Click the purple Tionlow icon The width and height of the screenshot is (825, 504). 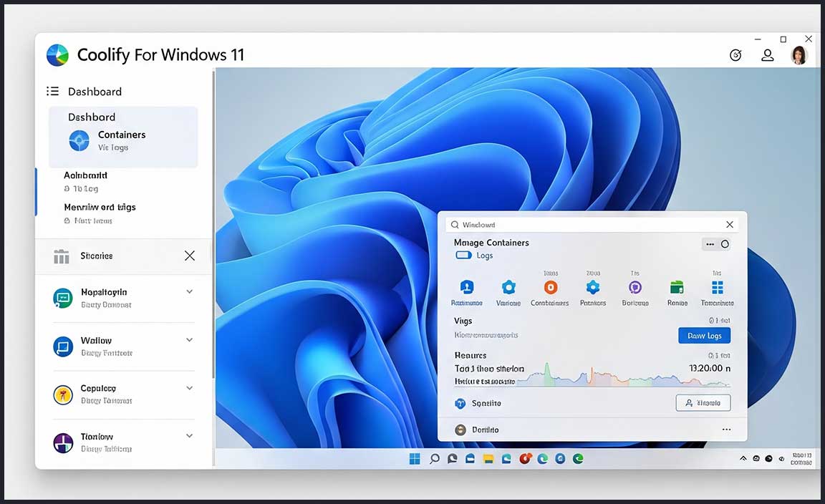click(x=63, y=443)
